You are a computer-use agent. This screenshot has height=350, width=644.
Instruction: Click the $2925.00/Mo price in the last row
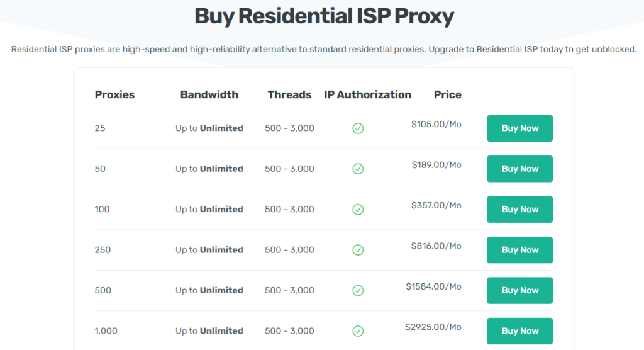coord(433,327)
